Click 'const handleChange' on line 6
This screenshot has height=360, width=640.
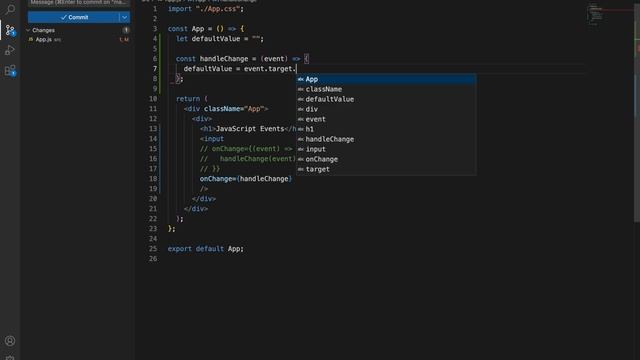[x=212, y=59]
